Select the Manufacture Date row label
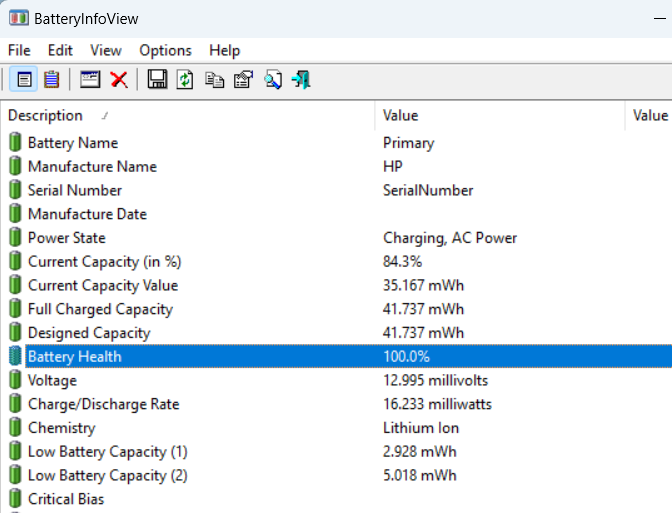The width and height of the screenshot is (672, 513). [87, 214]
